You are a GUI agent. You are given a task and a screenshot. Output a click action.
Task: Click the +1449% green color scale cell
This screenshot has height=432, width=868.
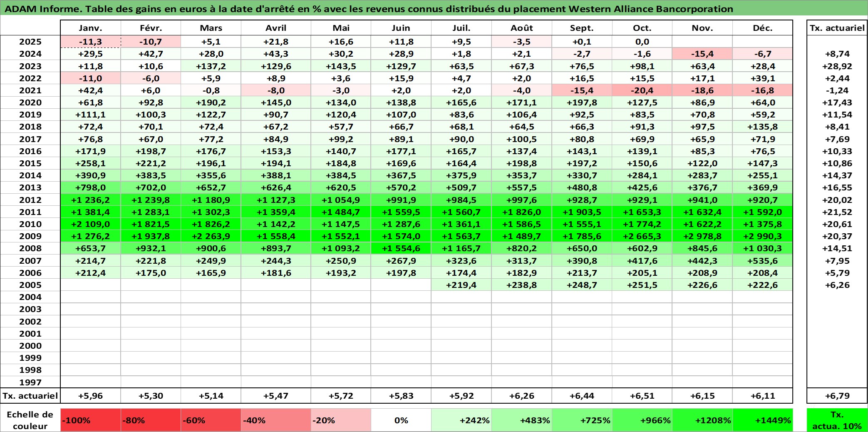click(x=763, y=420)
